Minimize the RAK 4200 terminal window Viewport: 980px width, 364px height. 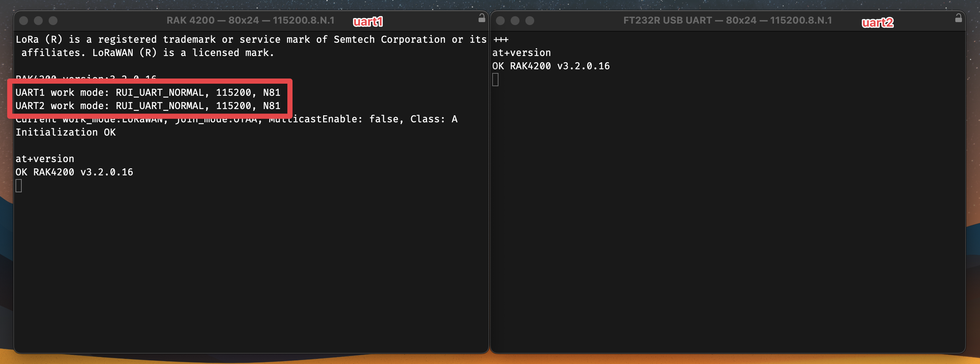(38, 21)
